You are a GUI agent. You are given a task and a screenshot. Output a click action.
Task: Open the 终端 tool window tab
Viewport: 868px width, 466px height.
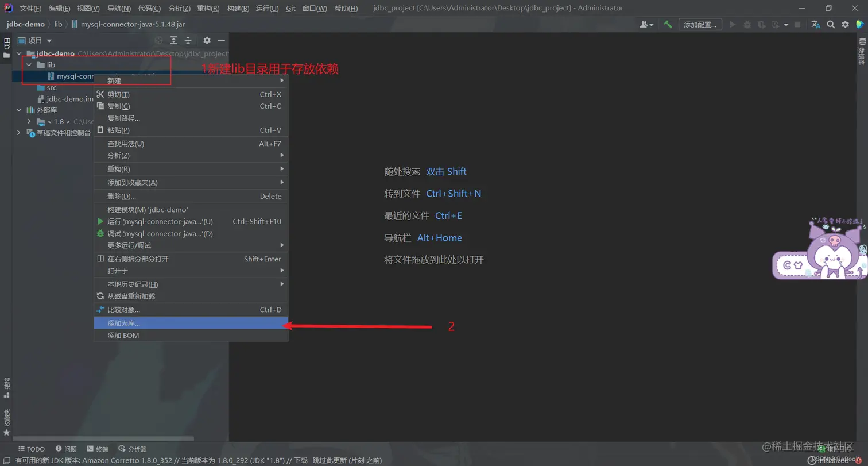[x=97, y=449]
